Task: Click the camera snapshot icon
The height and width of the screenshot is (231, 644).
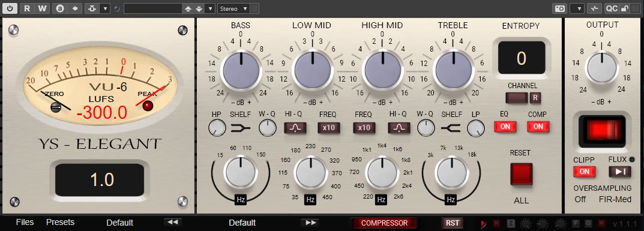Action: tap(559, 8)
